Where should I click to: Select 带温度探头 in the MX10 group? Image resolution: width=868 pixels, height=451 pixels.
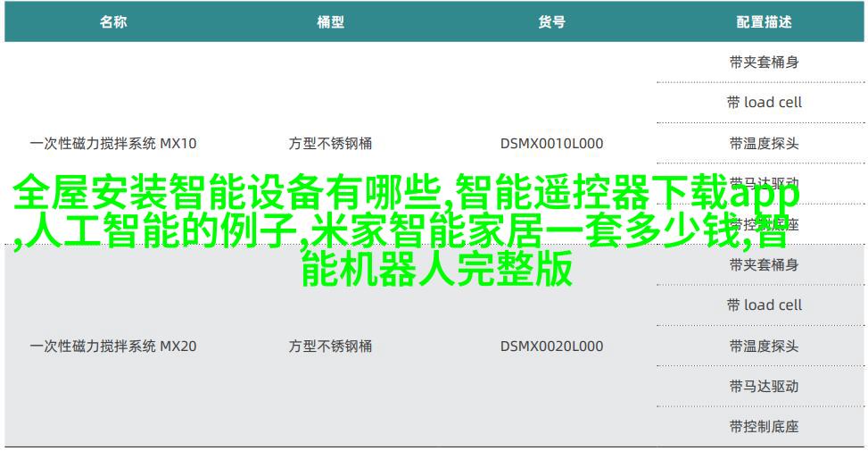(764, 144)
